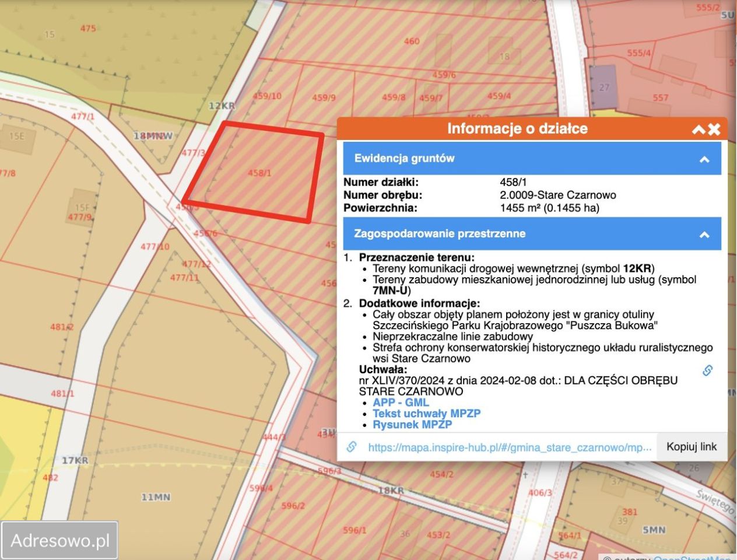Collapse the Informacje o działce panel

point(698,129)
